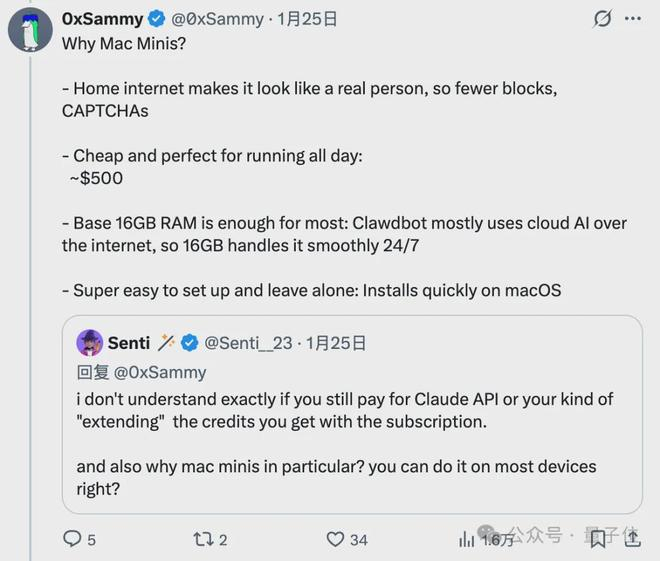660x561 pixels.
Task: Like the tweet with heart icon
Action: pos(336,539)
